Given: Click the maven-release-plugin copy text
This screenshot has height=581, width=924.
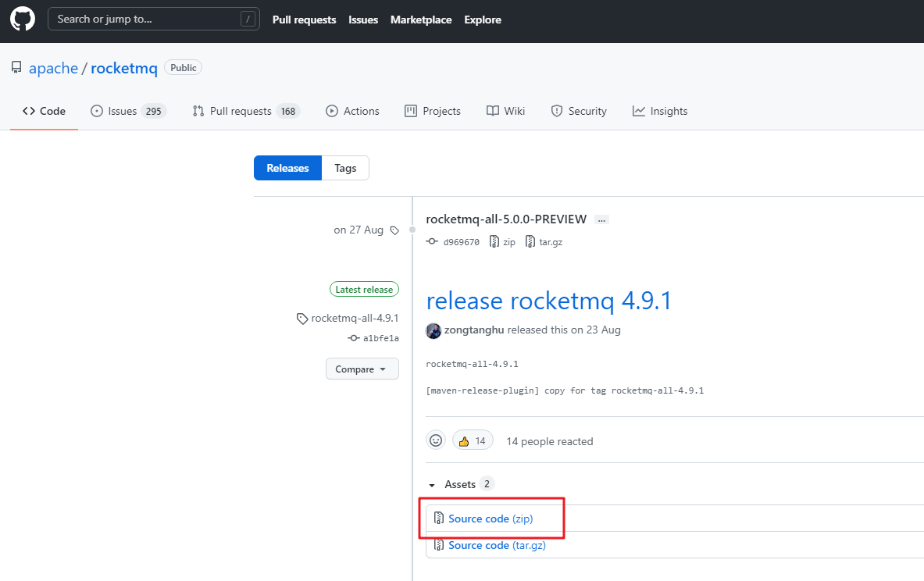Looking at the screenshot, I should (565, 390).
